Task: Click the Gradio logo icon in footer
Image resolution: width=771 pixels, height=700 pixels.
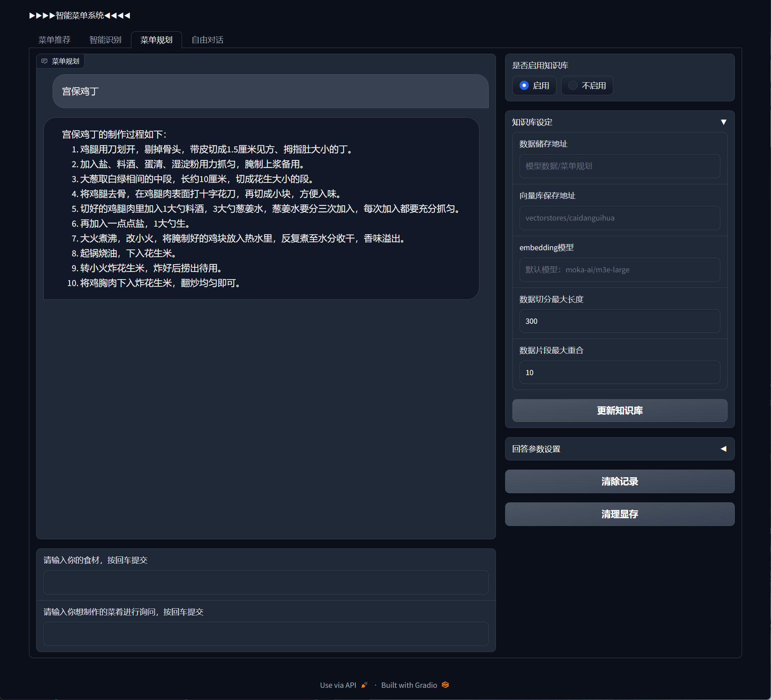Action: click(445, 684)
